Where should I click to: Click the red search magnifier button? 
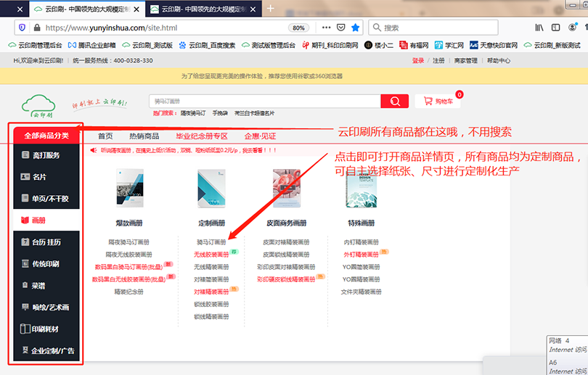tap(394, 102)
